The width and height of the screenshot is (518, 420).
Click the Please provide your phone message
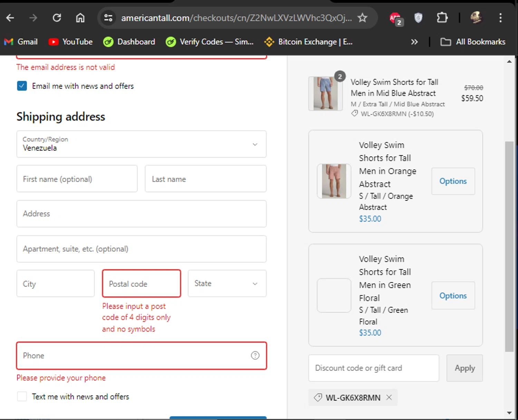pyautogui.click(x=61, y=378)
